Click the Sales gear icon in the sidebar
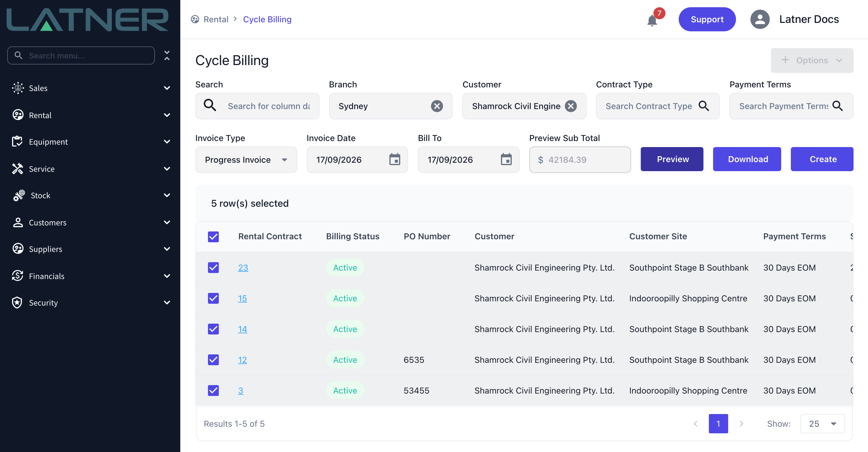The width and height of the screenshot is (868, 452). click(x=18, y=88)
